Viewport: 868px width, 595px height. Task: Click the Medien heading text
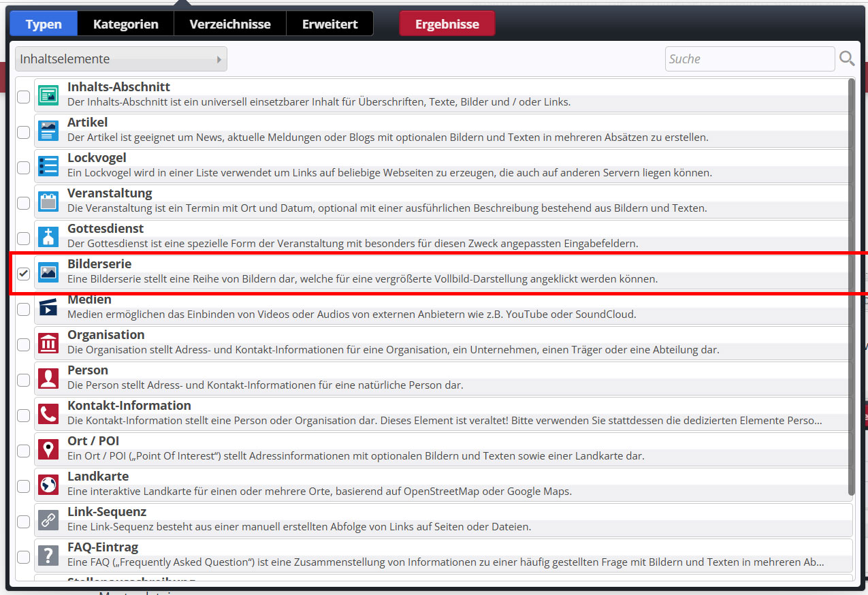coord(89,300)
